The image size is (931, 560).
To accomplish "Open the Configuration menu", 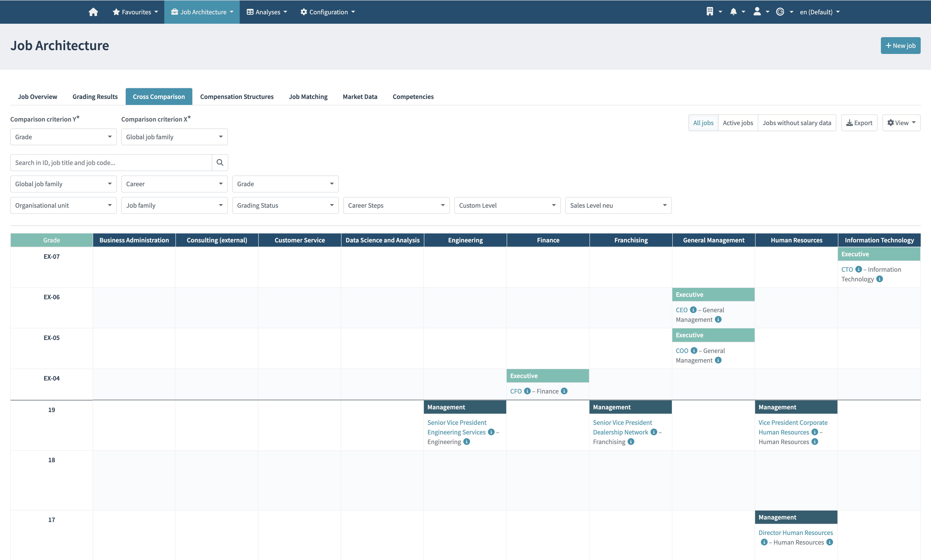I will pos(327,12).
